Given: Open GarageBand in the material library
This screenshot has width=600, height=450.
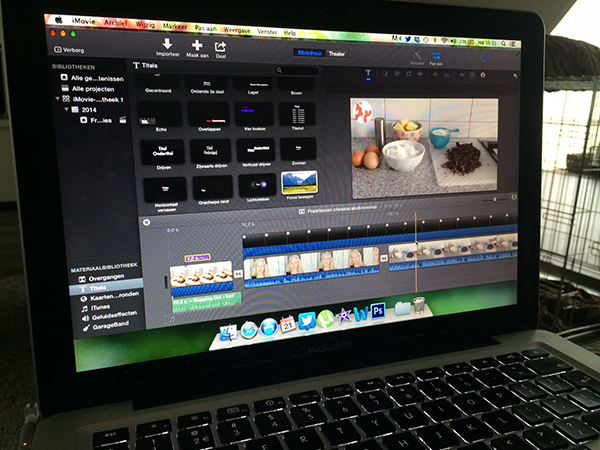Looking at the screenshot, I should coord(106,326).
